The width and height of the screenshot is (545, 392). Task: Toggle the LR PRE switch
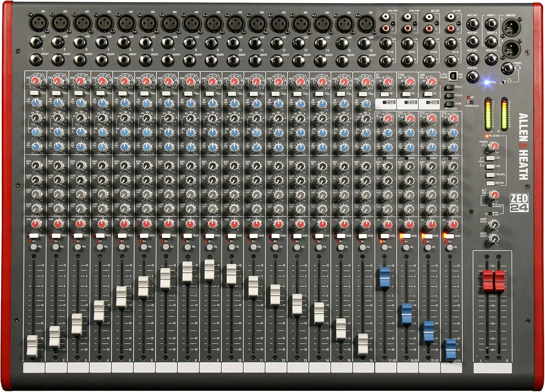point(450,104)
